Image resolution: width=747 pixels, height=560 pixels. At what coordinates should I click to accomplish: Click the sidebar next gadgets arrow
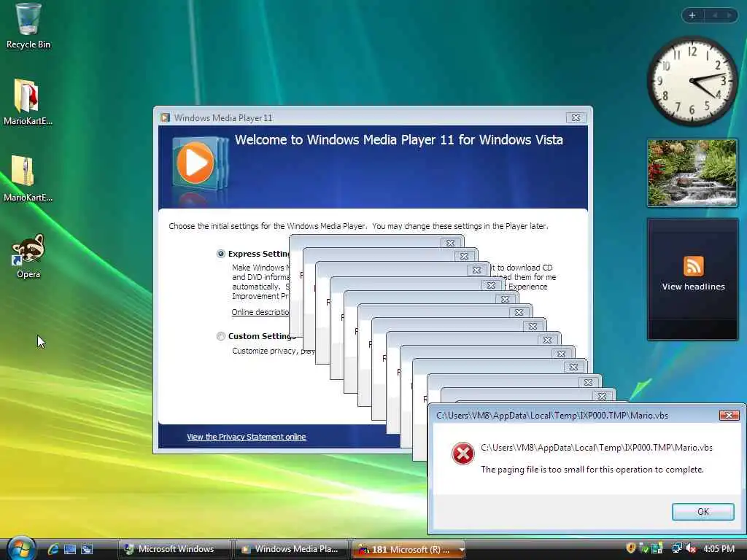click(x=729, y=15)
